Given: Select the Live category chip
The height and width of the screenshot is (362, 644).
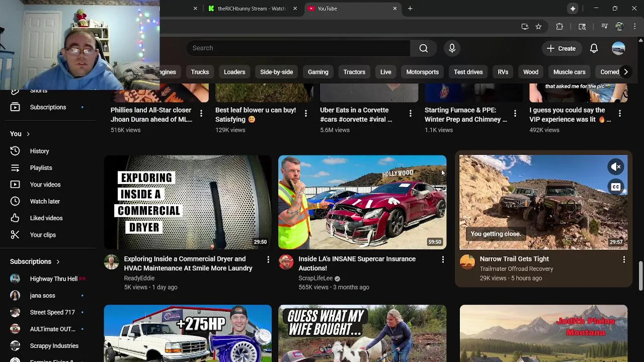Looking at the screenshot, I should (x=386, y=72).
